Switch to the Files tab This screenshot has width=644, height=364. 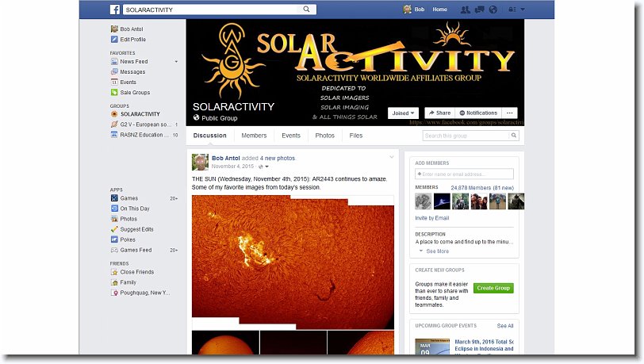(356, 136)
